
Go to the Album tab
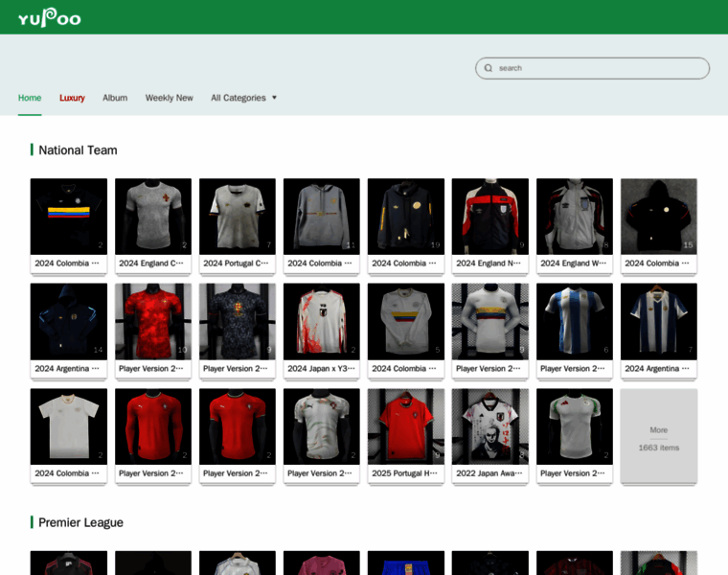[x=115, y=98]
